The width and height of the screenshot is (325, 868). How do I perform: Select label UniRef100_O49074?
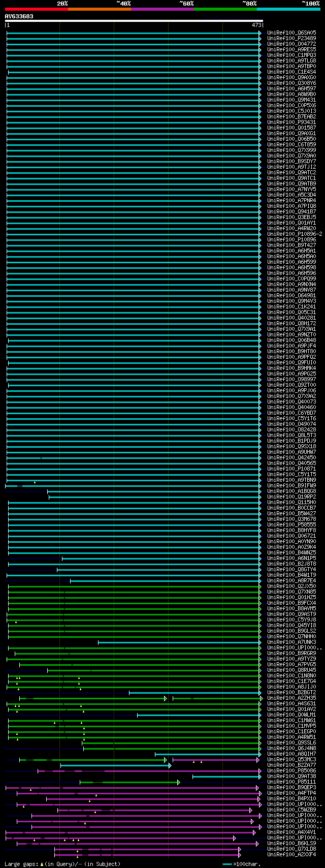[291, 424]
